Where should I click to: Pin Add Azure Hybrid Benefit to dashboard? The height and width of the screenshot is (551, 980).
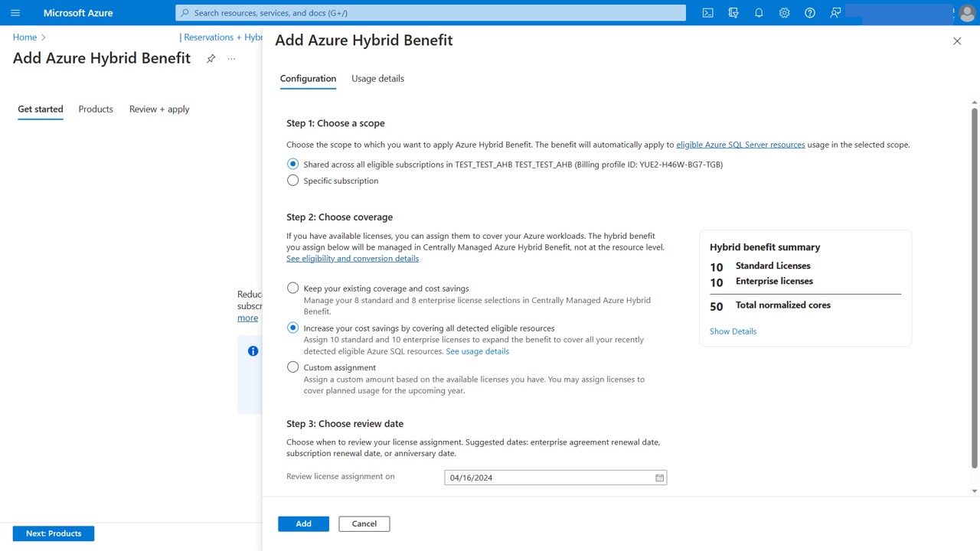[x=211, y=58]
